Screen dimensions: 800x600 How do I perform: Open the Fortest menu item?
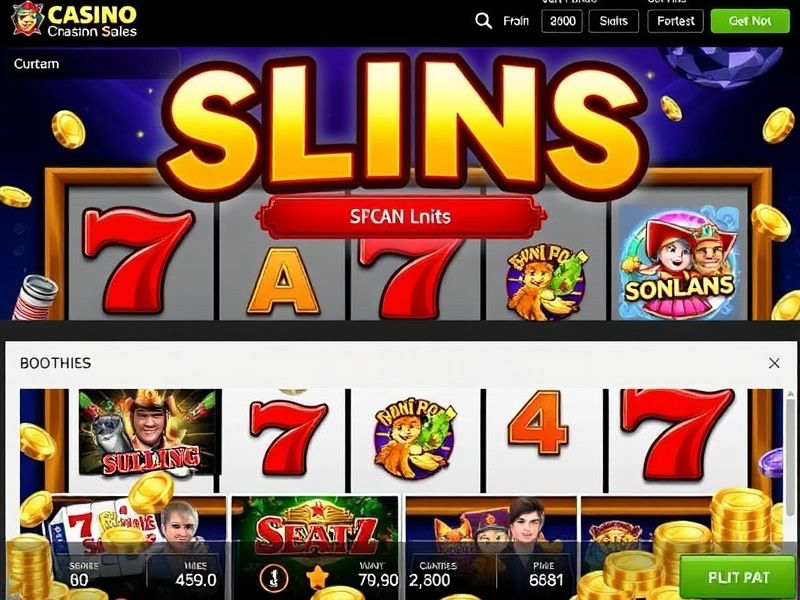tap(676, 21)
